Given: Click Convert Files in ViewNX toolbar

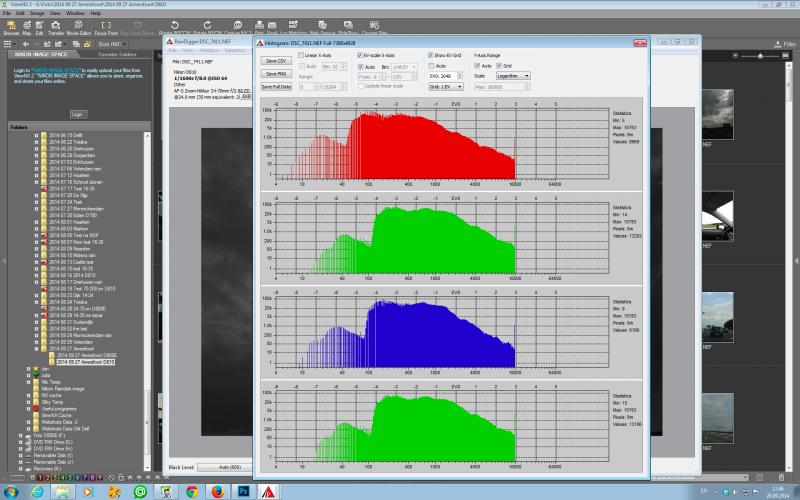Looking at the screenshot, I should point(374,26).
